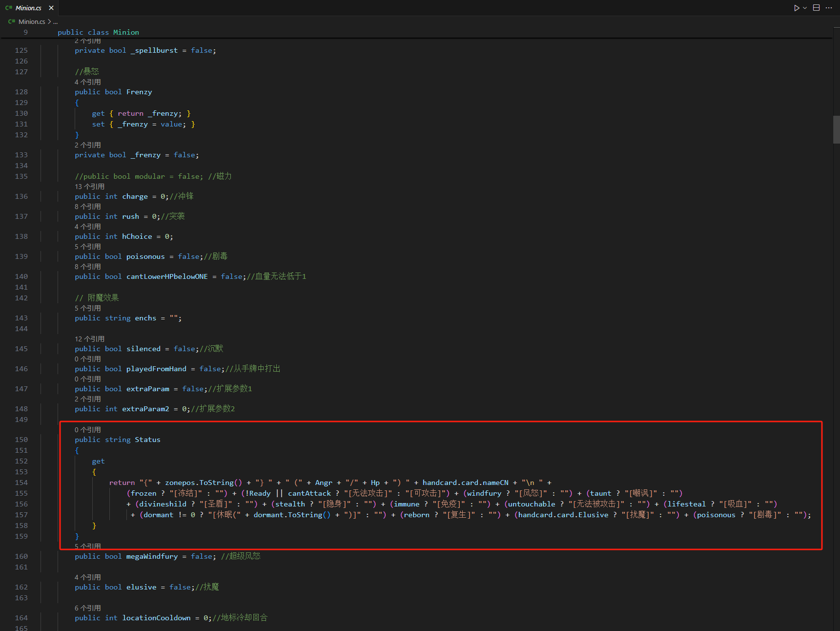Click line number 128 in the gutter
840x631 pixels.
pyautogui.click(x=21, y=92)
